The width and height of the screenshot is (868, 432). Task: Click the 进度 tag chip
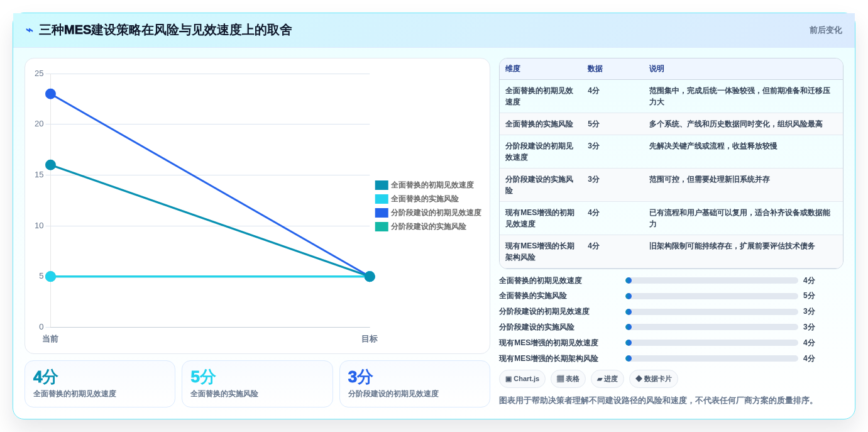click(x=607, y=379)
